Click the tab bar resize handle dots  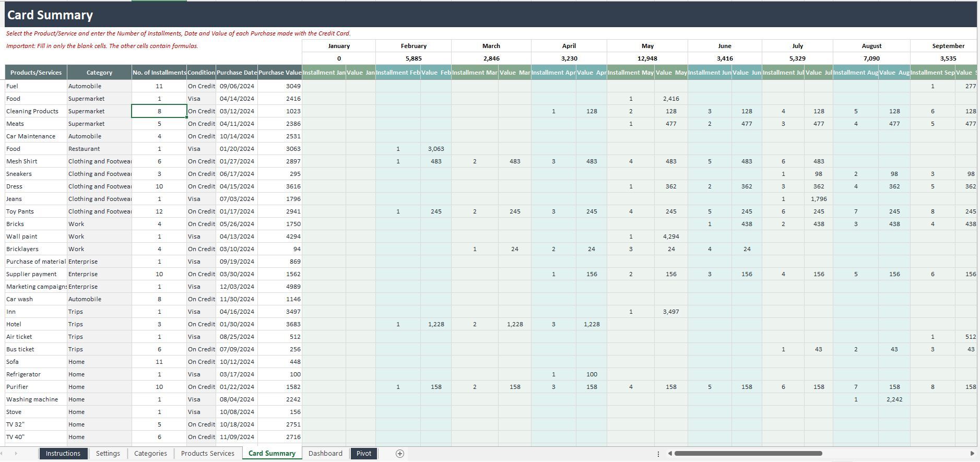coord(658,454)
